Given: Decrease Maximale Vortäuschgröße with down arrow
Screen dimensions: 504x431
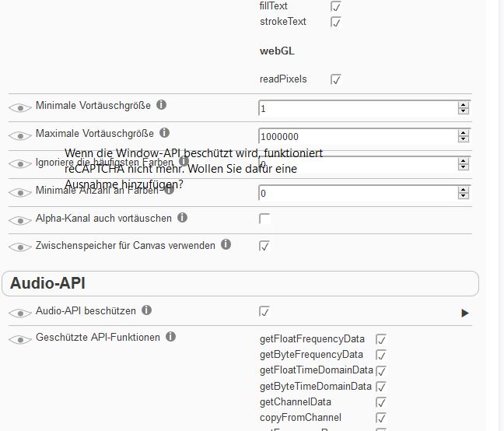Looking at the screenshot, I should (x=464, y=138).
